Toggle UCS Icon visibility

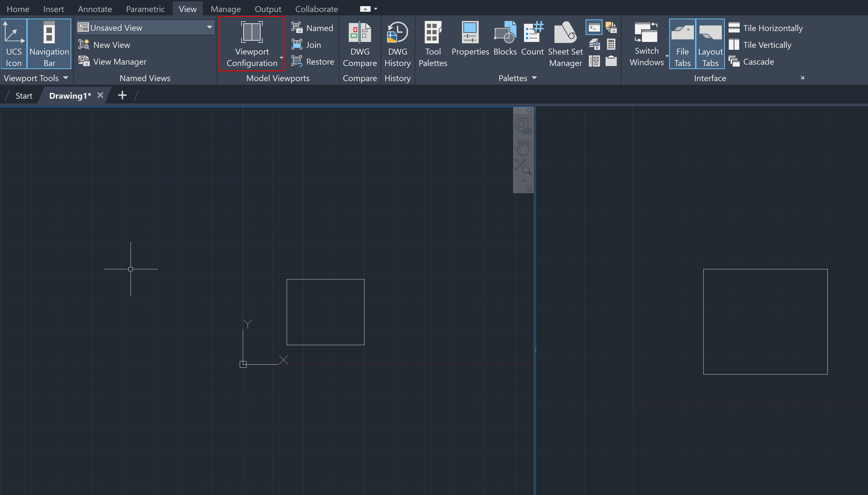click(x=14, y=44)
